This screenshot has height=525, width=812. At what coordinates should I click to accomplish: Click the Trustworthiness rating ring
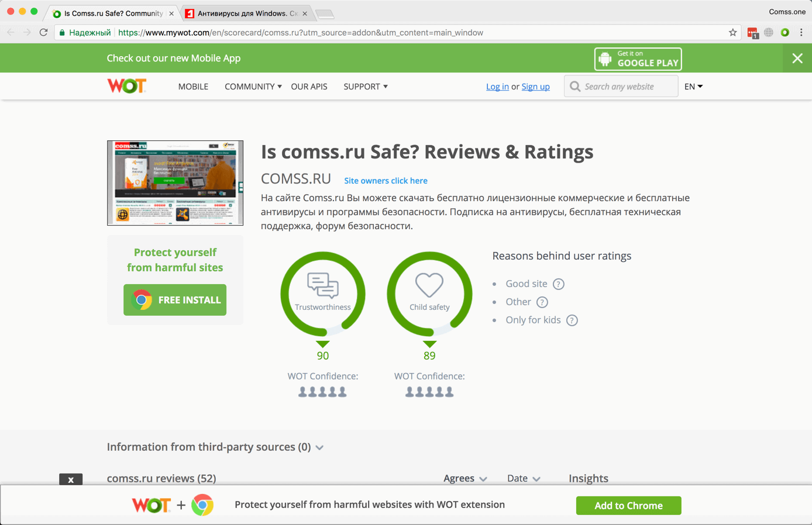[x=323, y=294]
